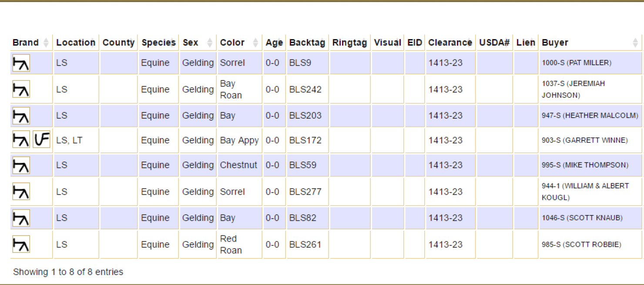Select the Bay Roan color cell
This screenshot has width=644, height=285.
click(x=240, y=89)
